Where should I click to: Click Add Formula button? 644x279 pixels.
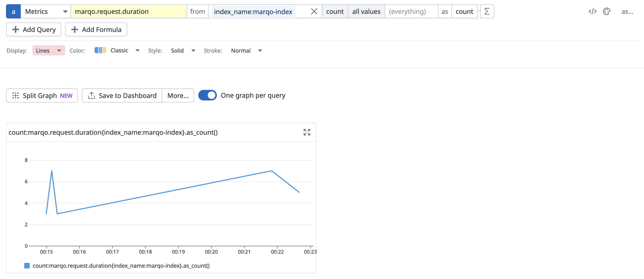coord(96,29)
